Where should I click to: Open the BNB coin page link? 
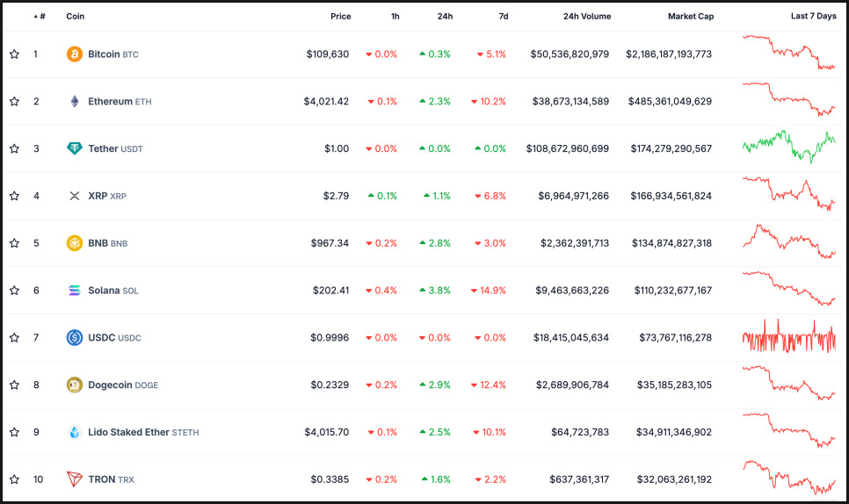tap(108, 243)
